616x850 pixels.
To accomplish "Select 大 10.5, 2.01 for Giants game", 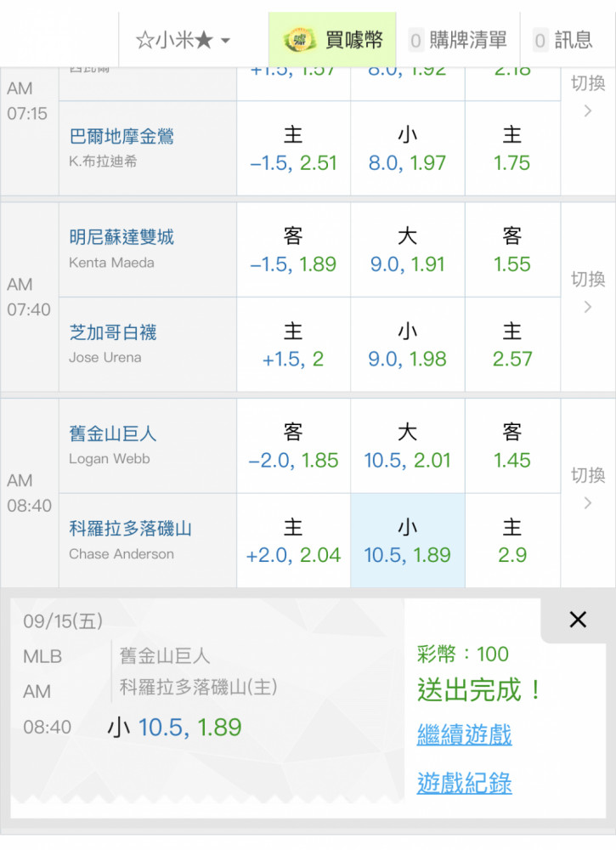I will point(408,446).
